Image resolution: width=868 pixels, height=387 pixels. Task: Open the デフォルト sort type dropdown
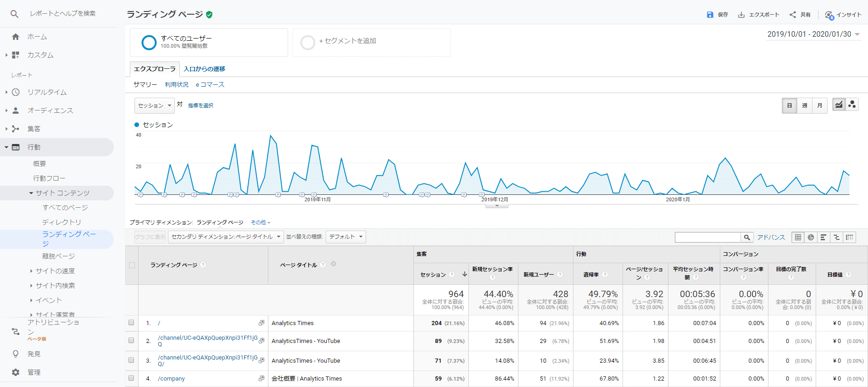pyautogui.click(x=346, y=237)
